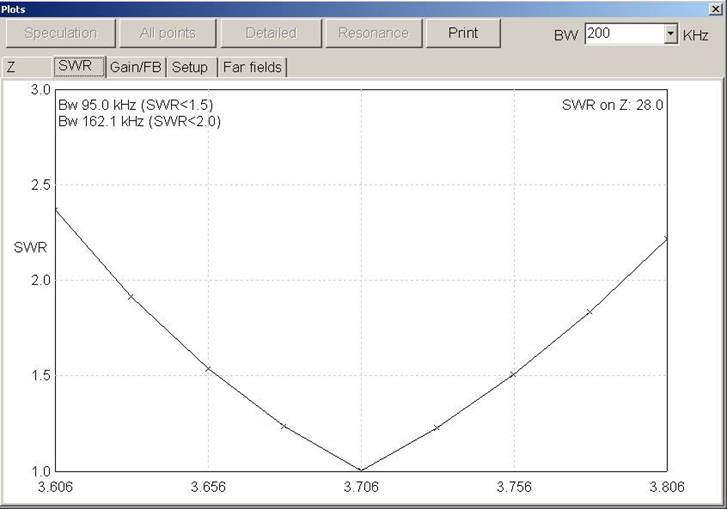The width and height of the screenshot is (727, 509).
Task: Close the Plots window
Action: tap(715, 8)
